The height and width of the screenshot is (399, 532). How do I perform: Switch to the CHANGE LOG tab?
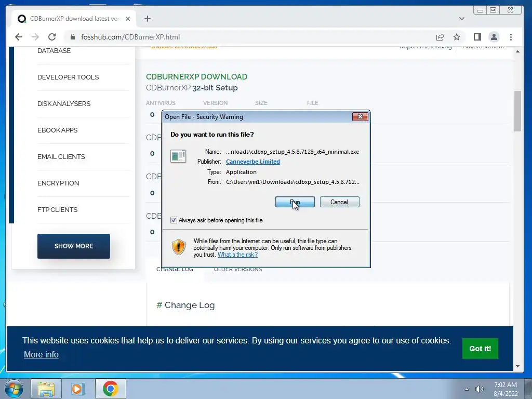click(x=175, y=270)
